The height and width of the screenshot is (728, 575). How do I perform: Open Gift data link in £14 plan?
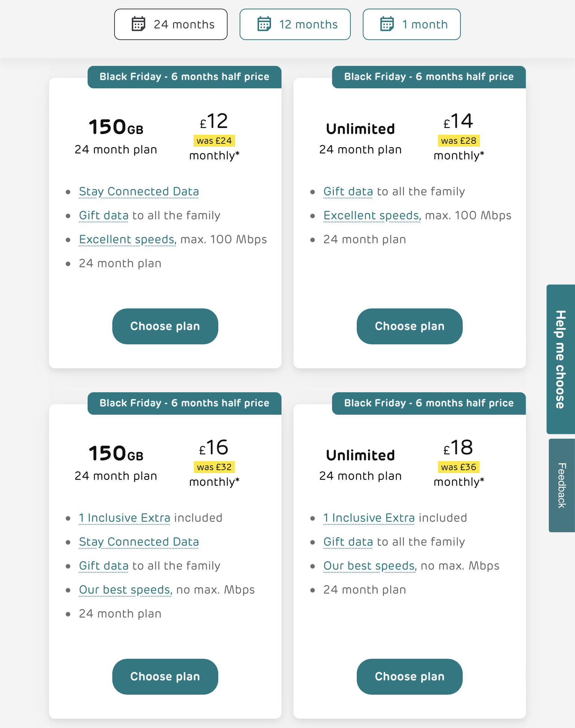click(348, 192)
